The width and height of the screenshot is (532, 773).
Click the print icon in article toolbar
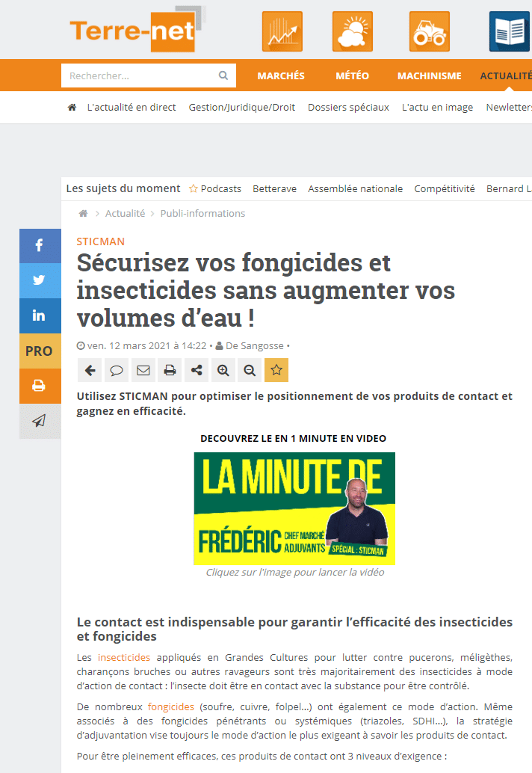coord(170,370)
